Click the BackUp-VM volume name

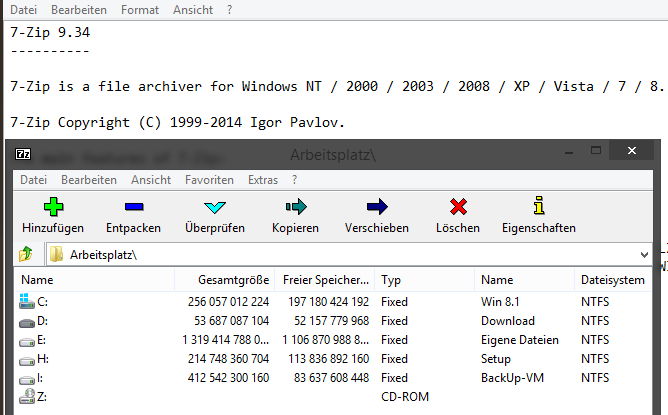point(513,378)
